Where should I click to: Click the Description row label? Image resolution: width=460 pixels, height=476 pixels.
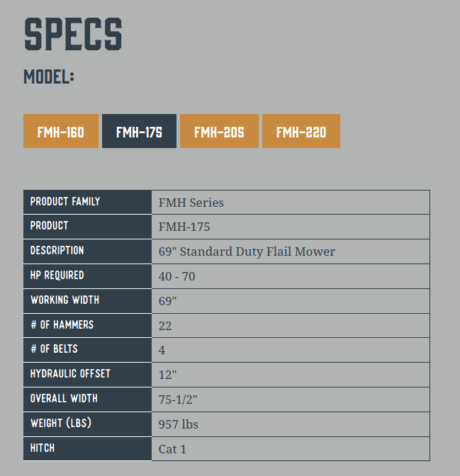click(57, 251)
